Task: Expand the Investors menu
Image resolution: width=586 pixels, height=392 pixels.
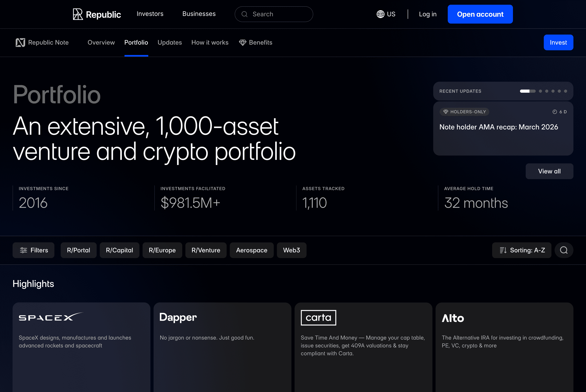Action: [x=150, y=14]
